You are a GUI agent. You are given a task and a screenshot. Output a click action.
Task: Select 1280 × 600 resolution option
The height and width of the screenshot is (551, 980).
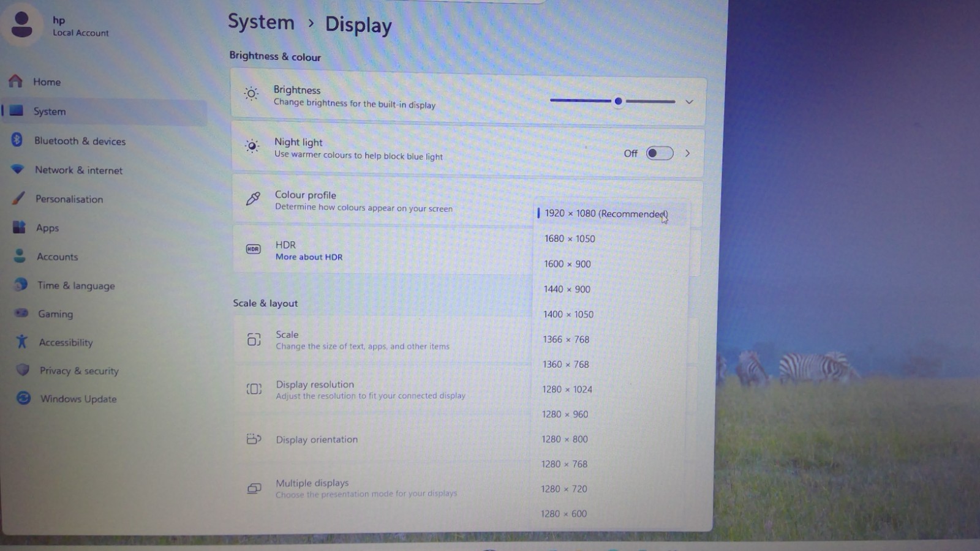pos(606,514)
